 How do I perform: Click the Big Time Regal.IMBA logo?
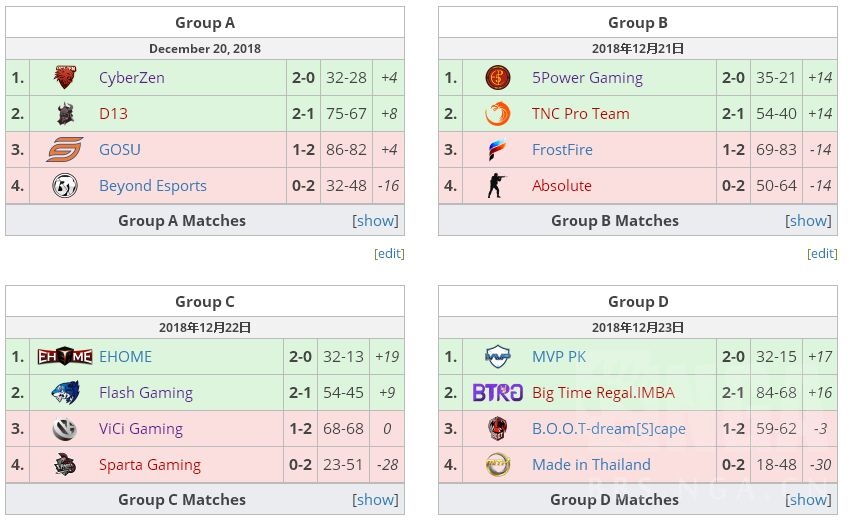(497, 393)
